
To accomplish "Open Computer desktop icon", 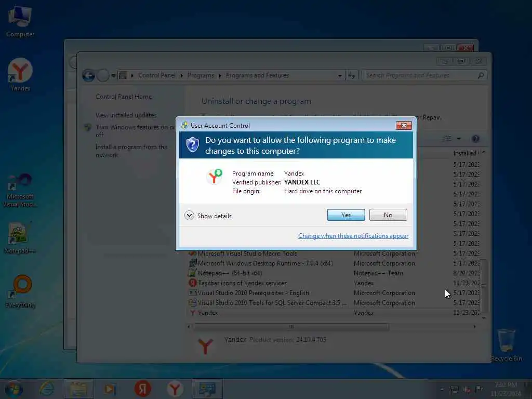I will [20, 21].
